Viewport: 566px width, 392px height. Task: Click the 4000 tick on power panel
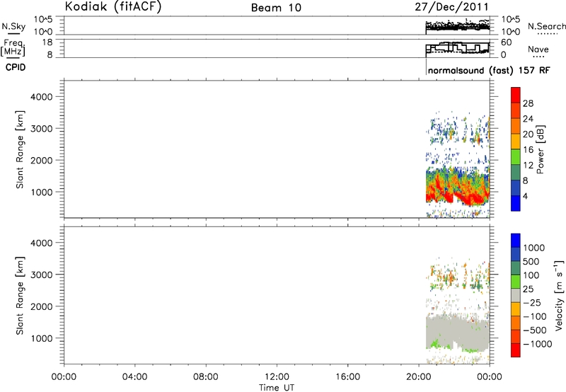[41, 97]
